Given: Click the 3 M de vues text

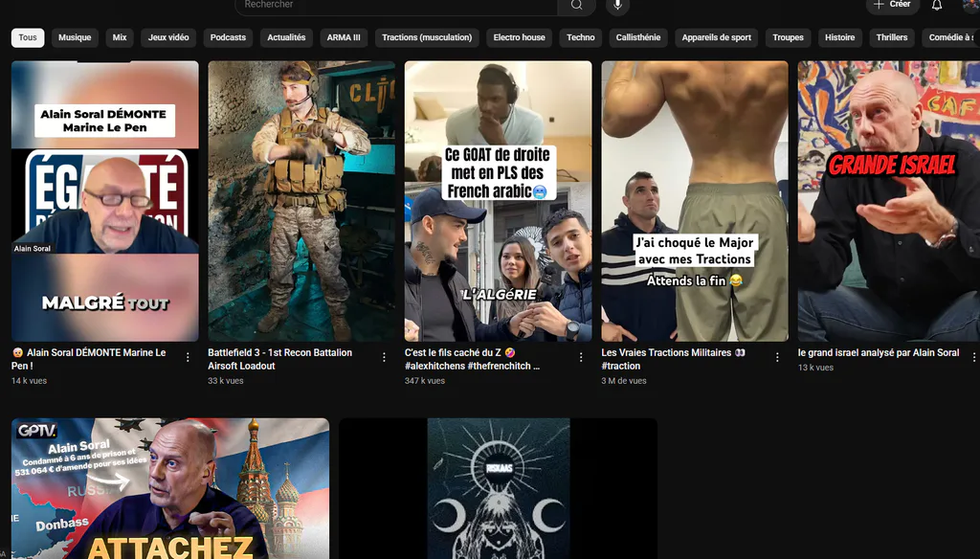Looking at the screenshot, I should click(624, 380).
